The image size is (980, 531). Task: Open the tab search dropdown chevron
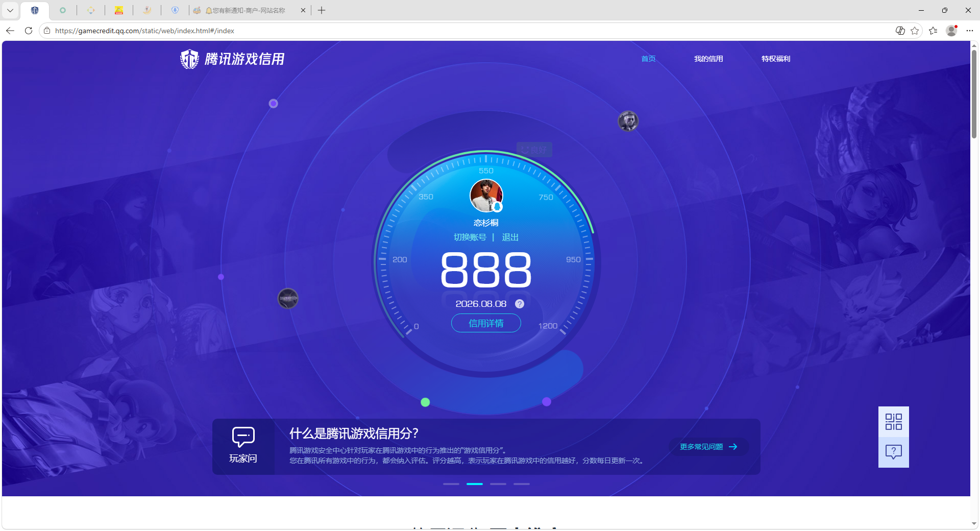click(x=10, y=10)
